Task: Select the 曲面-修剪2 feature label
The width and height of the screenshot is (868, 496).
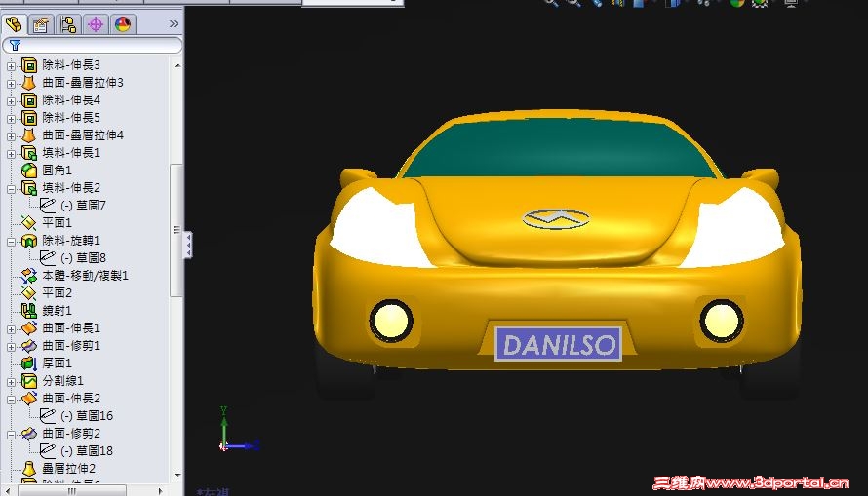Action: coord(71,433)
